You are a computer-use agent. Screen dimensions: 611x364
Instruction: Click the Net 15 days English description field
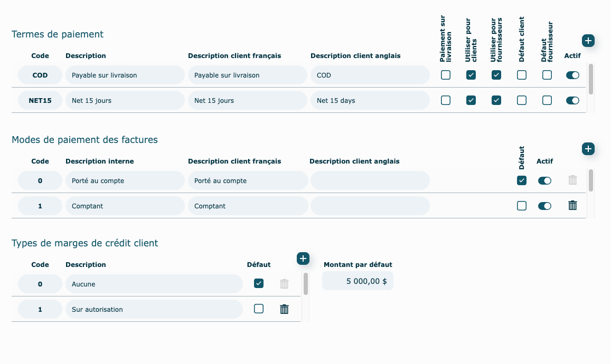(x=370, y=100)
